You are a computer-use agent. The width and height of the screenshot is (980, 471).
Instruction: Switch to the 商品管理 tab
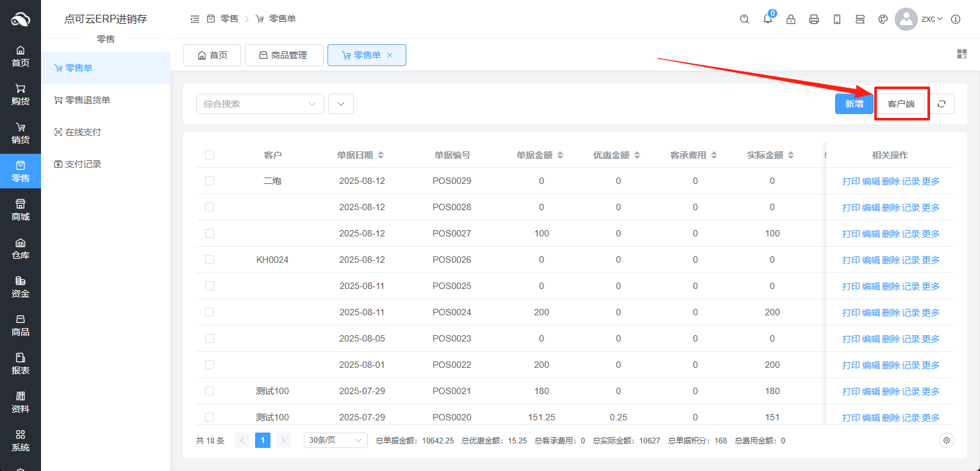[283, 55]
